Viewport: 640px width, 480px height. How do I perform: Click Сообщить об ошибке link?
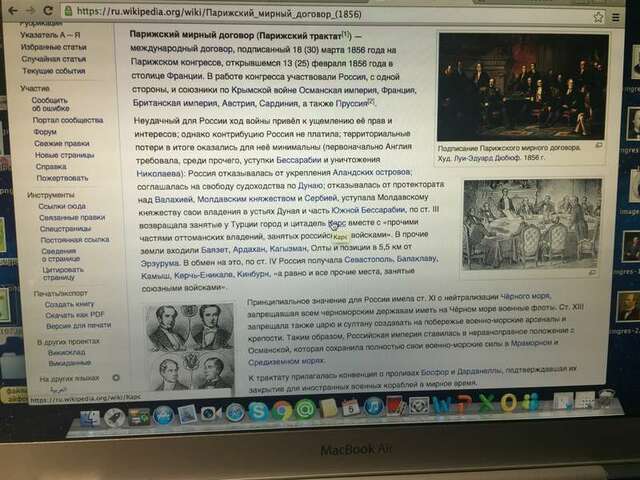[x=50, y=104]
